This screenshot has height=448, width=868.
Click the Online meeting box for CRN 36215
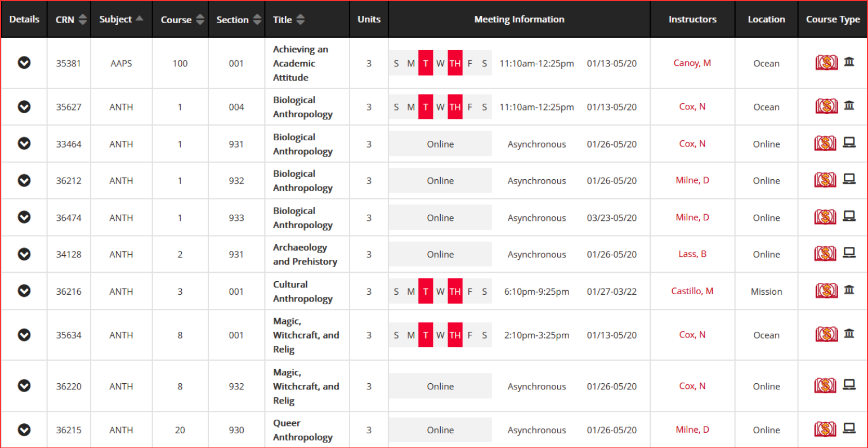pos(440,430)
